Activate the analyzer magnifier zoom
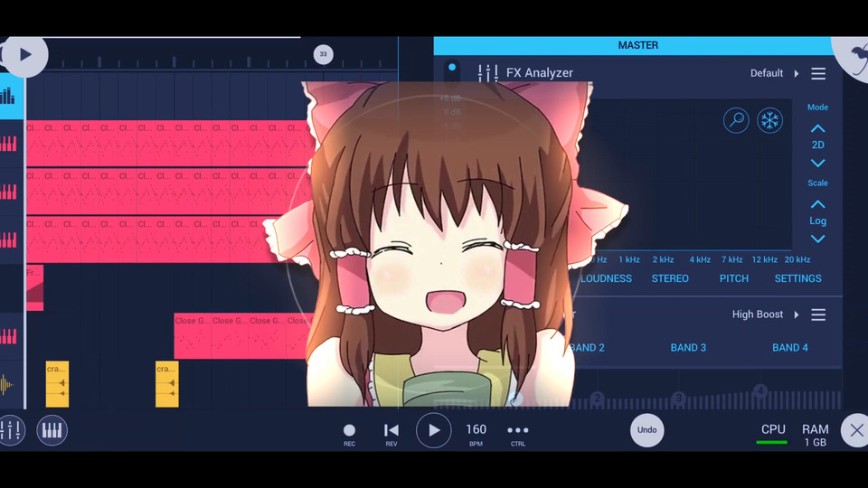868x488 pixels. (x=736, y=120)
